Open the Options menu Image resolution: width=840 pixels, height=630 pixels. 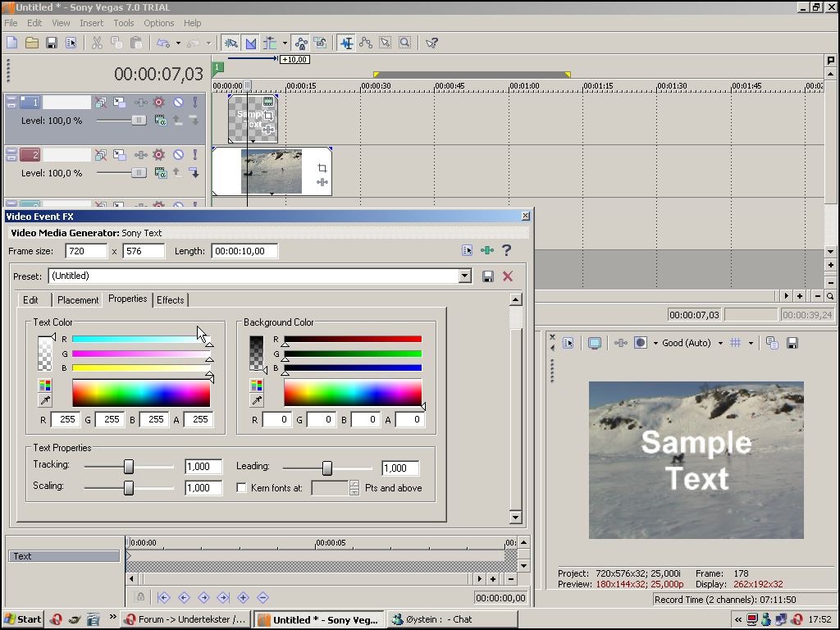point(158,23)
